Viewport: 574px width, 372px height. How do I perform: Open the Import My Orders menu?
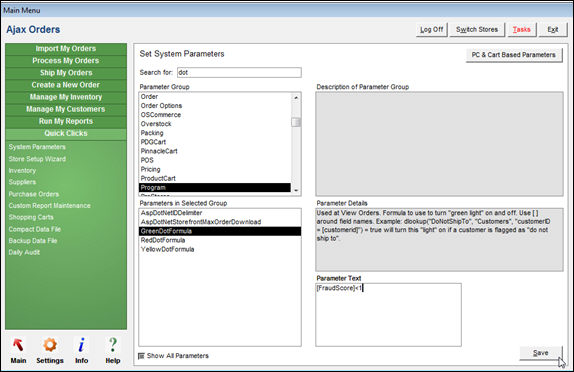click(x=66, y=49)
